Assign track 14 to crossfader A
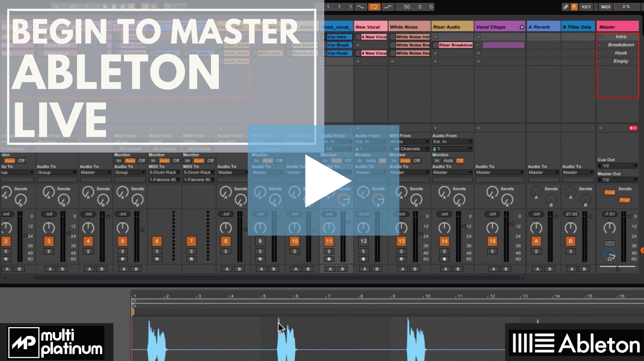644x361 pixels. (x=446, y=269)
